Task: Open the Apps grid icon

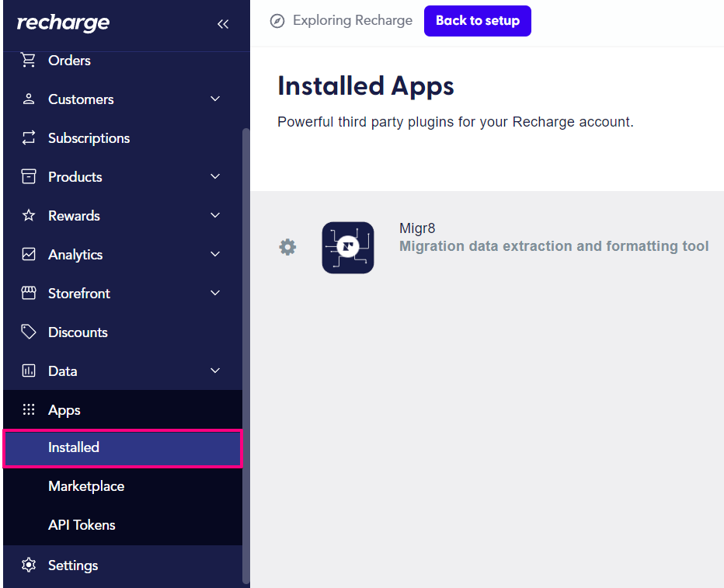Action: pos(29,409)
